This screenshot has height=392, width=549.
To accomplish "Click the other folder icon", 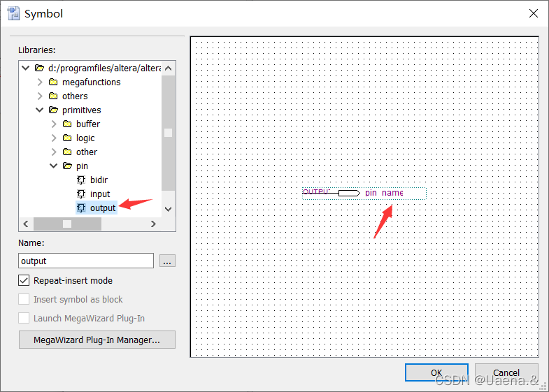I will coord(67,152).
